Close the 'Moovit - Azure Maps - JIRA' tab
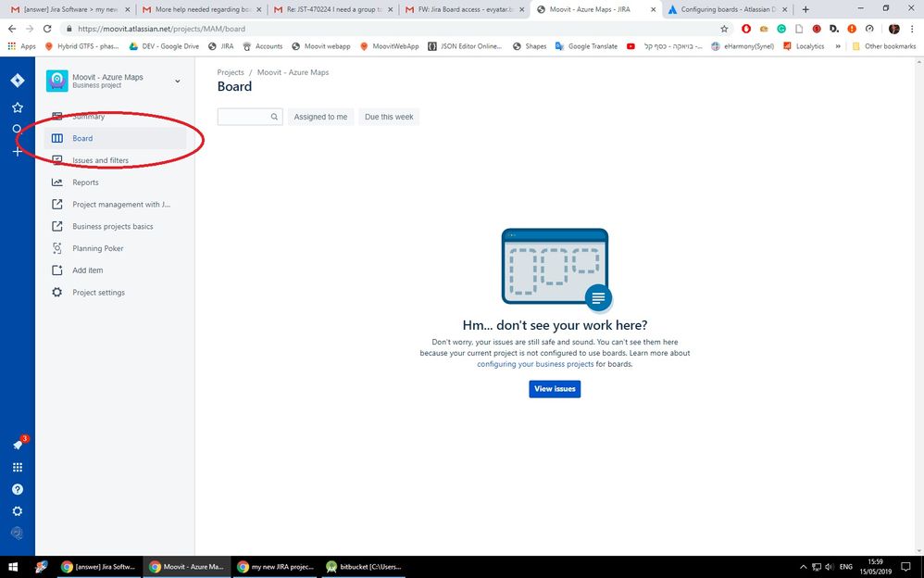 pyautogui.click(x=653, y=9)
